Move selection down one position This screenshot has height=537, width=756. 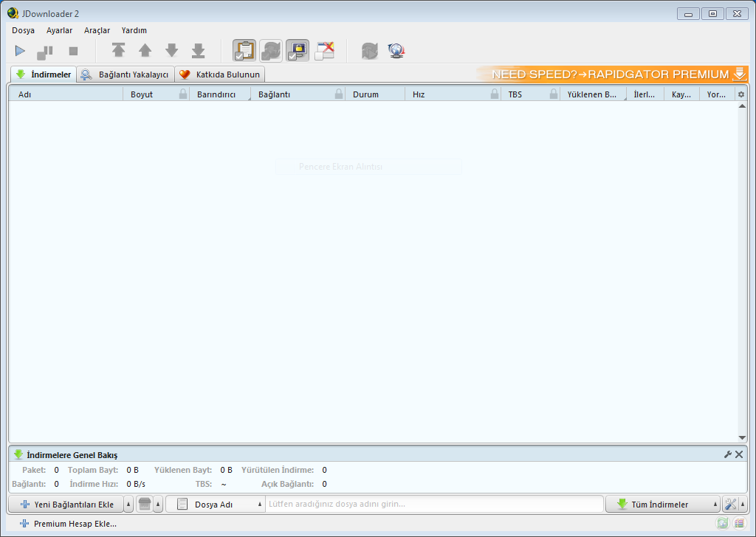click(171, 50)
